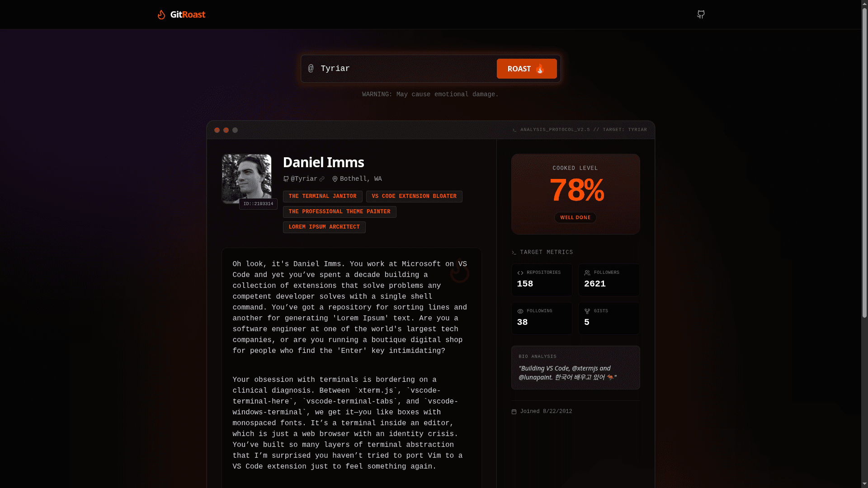Click the ROAST button
Viewport: 868px width, 488px height.
(x=527, y=69)
